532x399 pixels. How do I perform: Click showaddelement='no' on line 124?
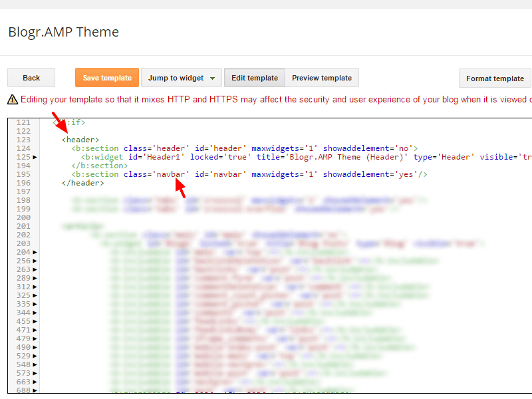pos(368,148)
